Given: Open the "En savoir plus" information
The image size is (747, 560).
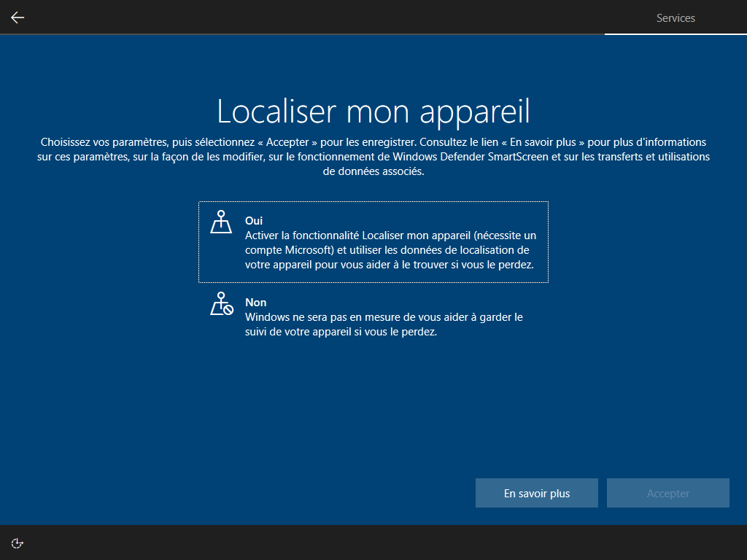Looking at the screenshot, I should tap(537, 494).
